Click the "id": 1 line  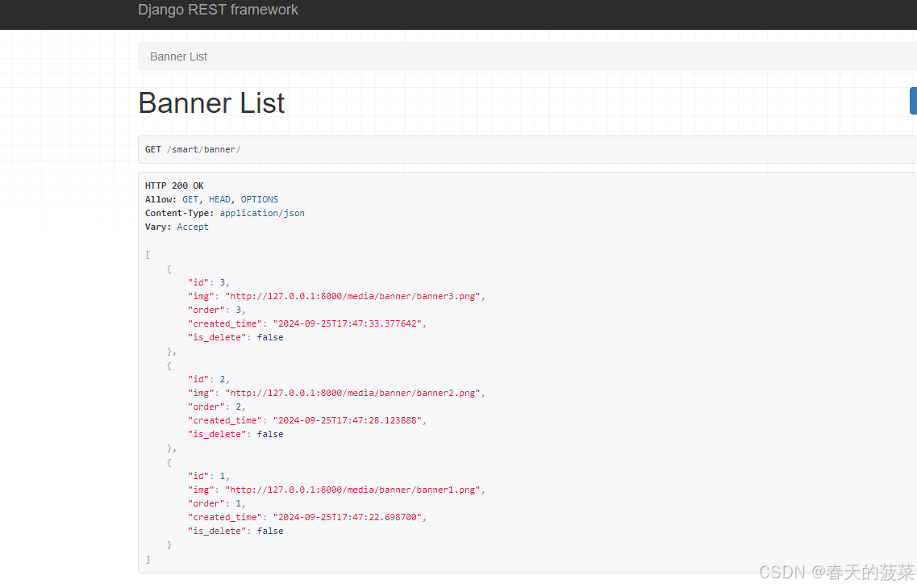(x=209, y=476)
